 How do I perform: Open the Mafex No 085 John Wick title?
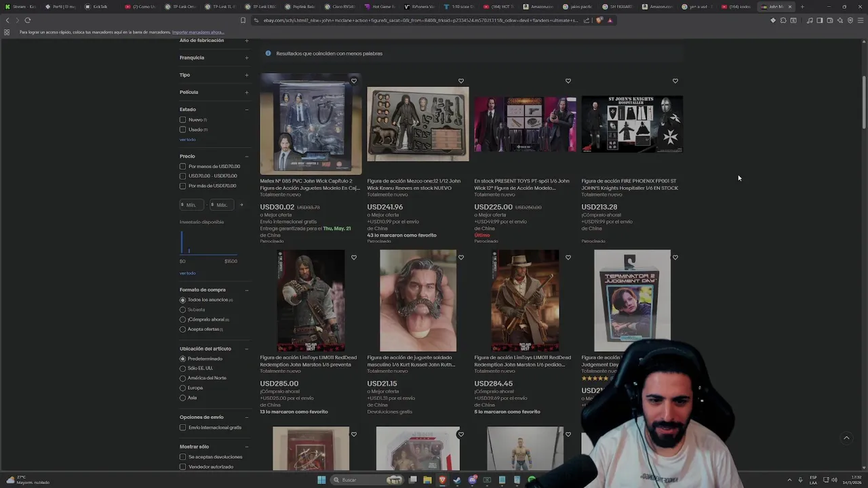(x=310, y=184)
